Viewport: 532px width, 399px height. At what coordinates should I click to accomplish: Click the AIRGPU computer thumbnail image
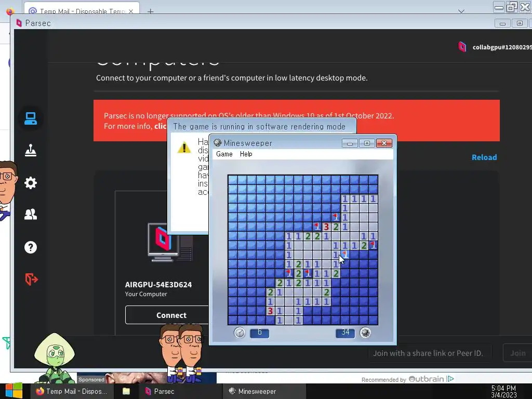click(x=170, y=242)
